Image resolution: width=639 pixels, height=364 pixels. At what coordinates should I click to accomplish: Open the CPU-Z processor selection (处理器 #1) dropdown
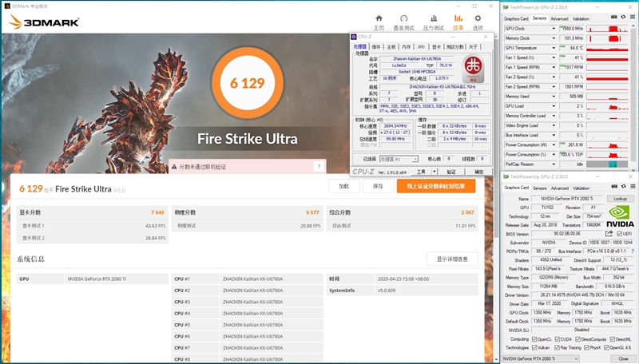click(399, 159)
